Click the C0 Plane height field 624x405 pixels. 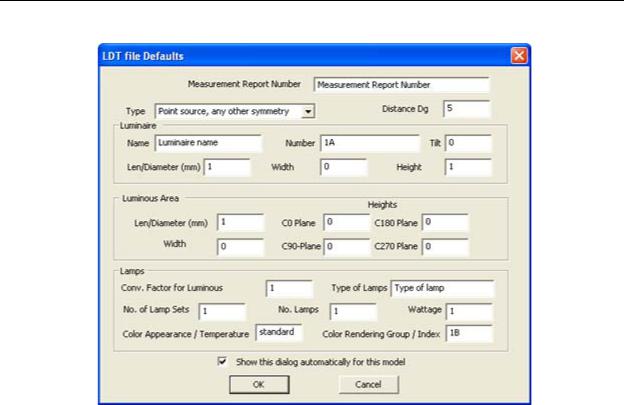[x=346, y=222]
